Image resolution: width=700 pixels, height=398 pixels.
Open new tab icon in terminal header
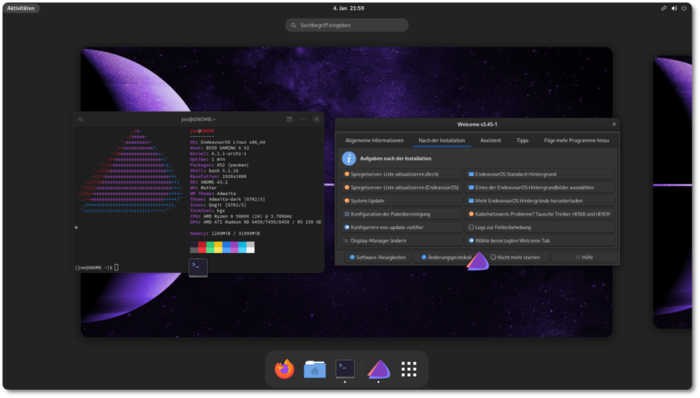coord(289,119)
